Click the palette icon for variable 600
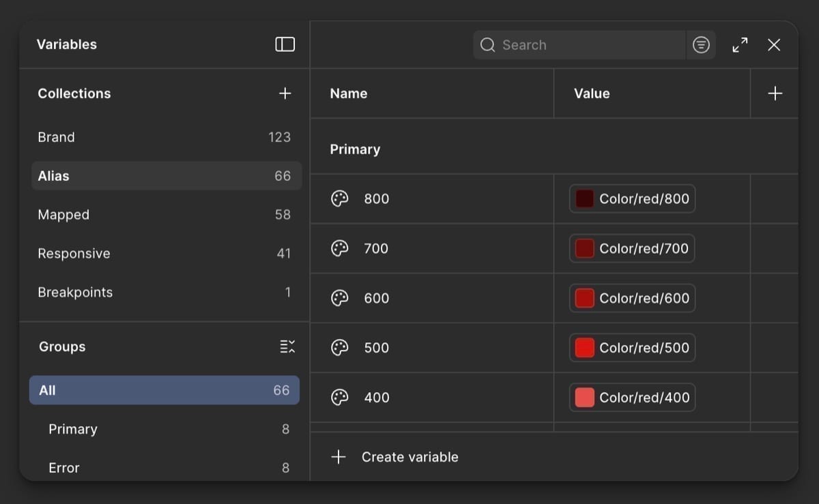This screenshot has width=819, height=504. [x=339, y=298]
